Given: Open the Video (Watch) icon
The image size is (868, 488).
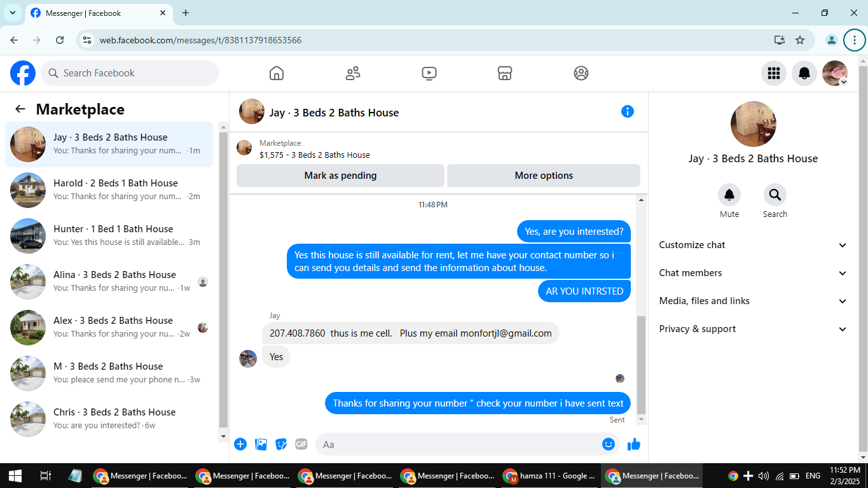Looking at the screenshot, I should coord(429,73).
